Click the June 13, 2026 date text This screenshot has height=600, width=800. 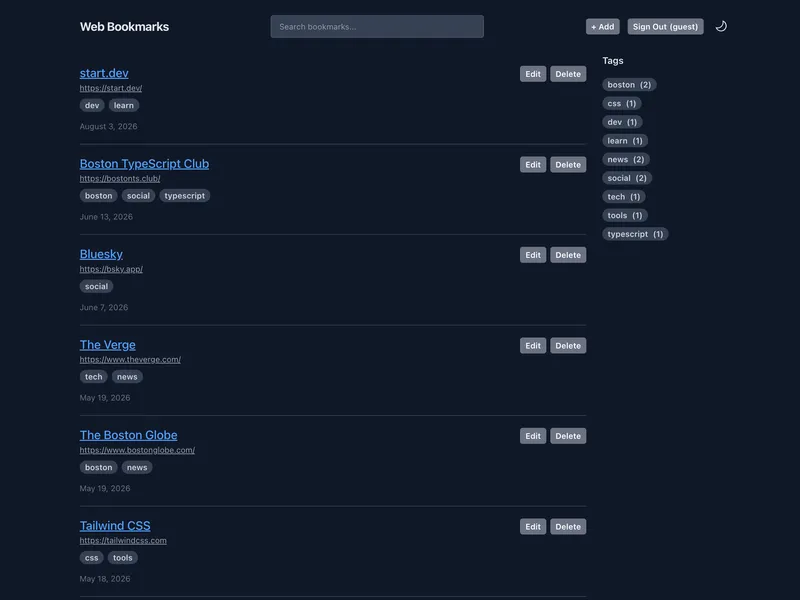pos(106,217)
